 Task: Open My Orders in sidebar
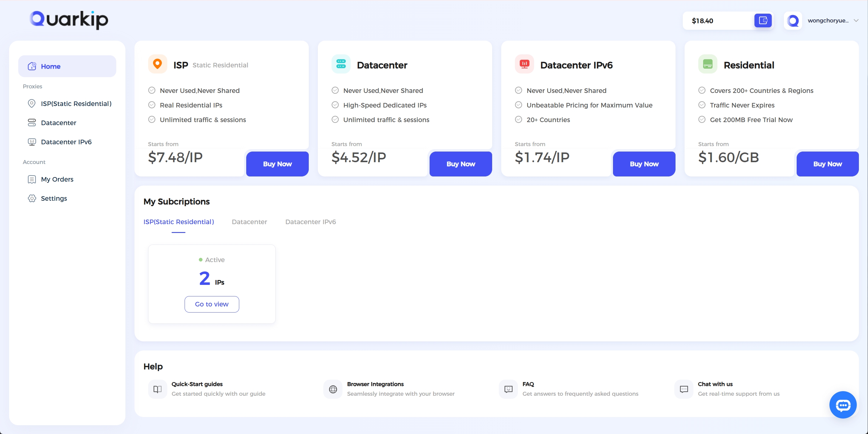pyautogui.click(x=57, y=179)
